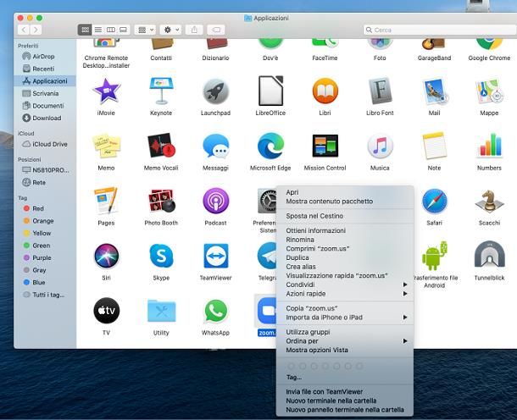Choose Invia file con TeamViewer
The height and width of the screenshot is (420, 517).
coord(345,392)
